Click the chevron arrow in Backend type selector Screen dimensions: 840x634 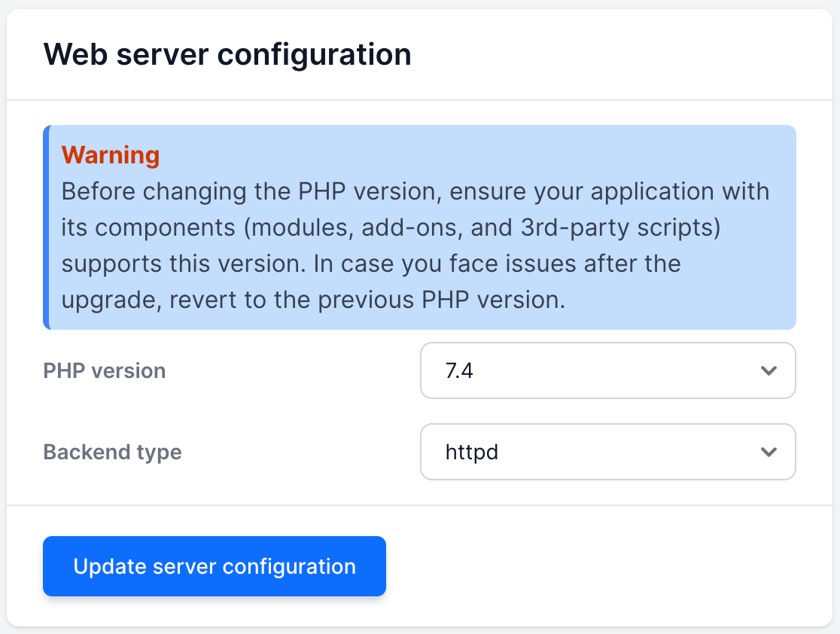click(768, 452)
